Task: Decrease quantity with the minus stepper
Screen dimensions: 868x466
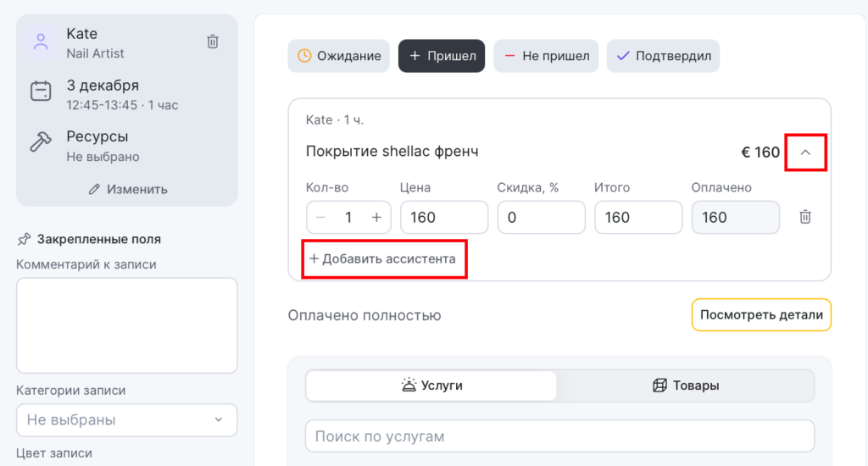Action: click(321, 217)
